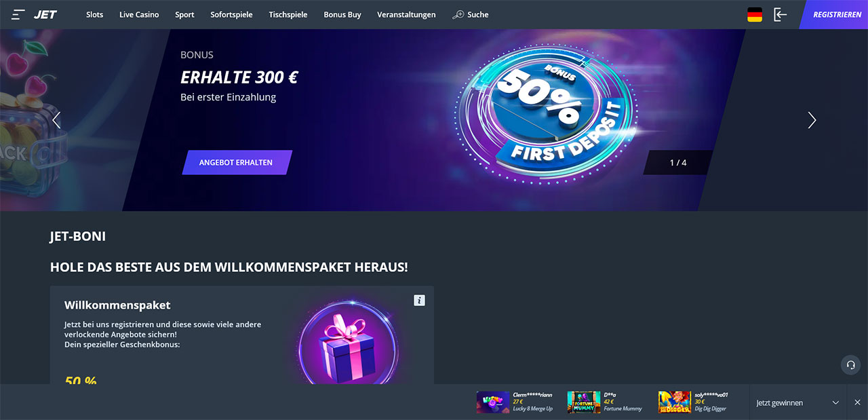Show info for Willkommenspaket card
868x420 pixels.
click(x=419, y=300)
